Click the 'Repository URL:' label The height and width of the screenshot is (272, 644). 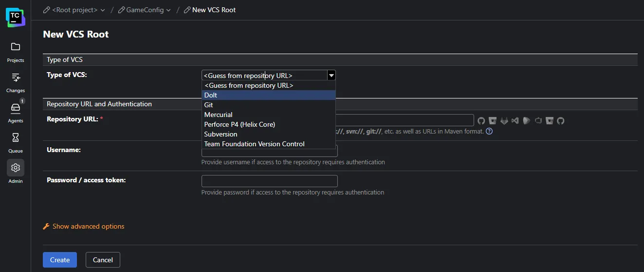pyautogui.click(x=73, y=119)
